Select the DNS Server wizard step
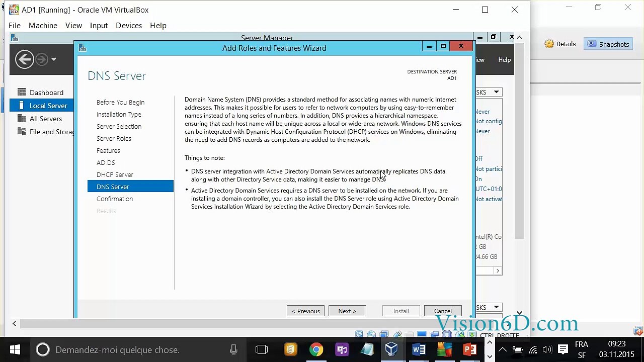The width and height of the screenshot is (644, 362). (x=130, y=187)
